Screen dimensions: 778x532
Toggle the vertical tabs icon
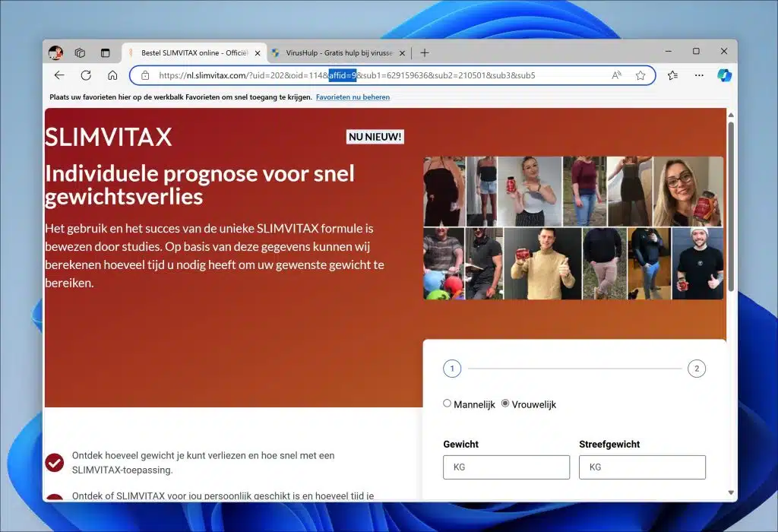tap(105, 52)
